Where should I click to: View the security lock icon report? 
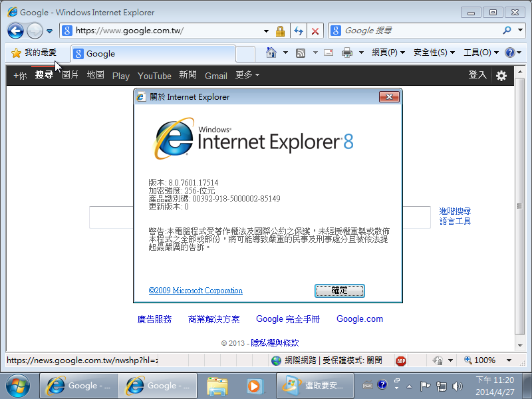click(x=280, y=31)
